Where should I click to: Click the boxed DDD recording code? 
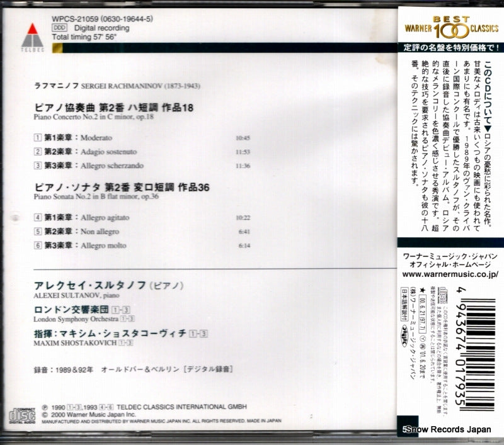pyautogui.click(x=59, y=28)
